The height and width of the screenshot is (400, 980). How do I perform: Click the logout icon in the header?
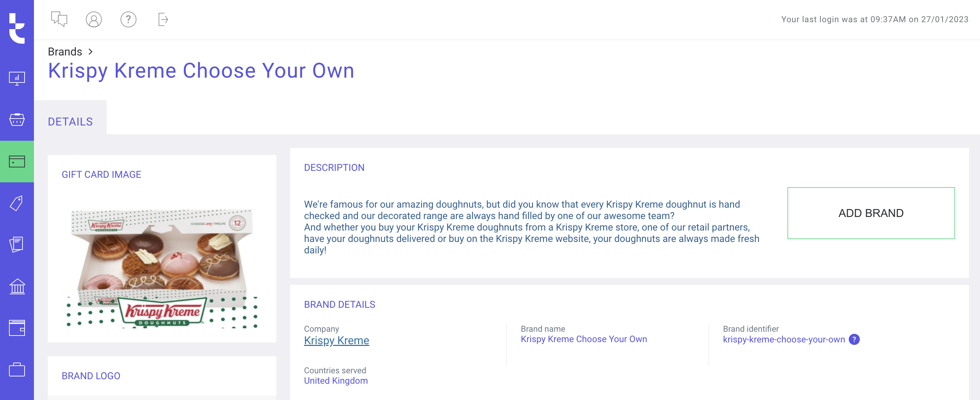(163, 19)
